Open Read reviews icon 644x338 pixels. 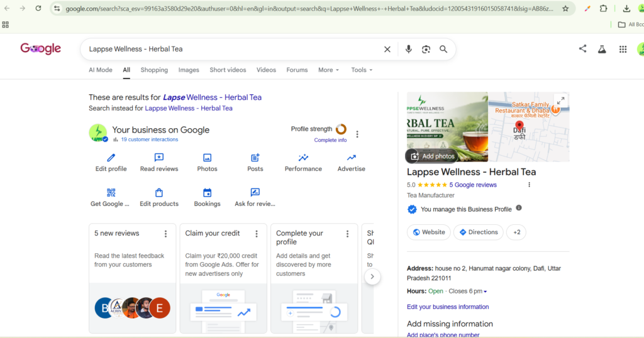pyautogui.click(x=159, y=158)
